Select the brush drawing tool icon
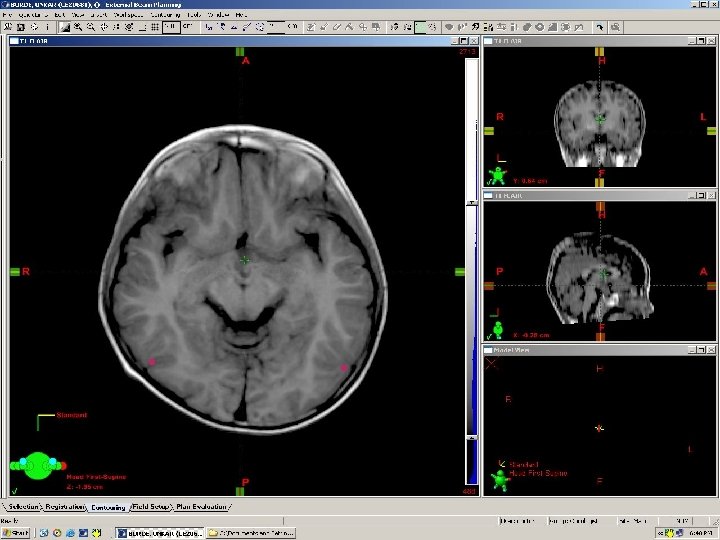 point(324,27)
